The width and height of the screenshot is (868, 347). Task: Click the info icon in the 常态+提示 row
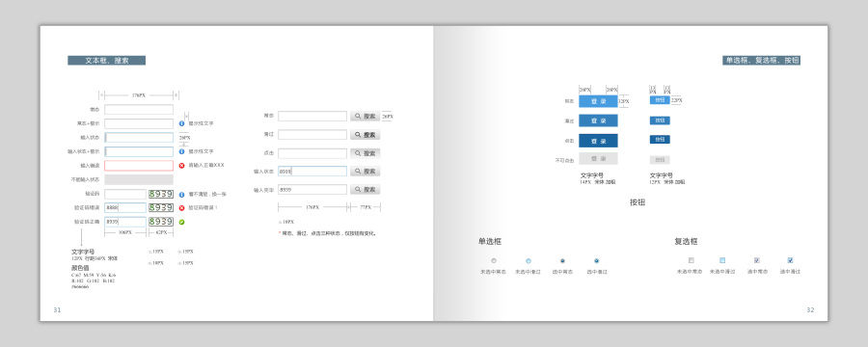181,123
